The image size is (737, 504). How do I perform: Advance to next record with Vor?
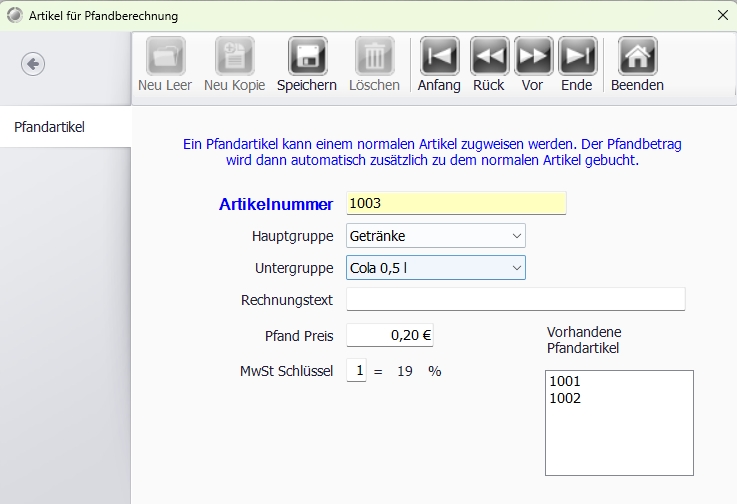(533, 56)
